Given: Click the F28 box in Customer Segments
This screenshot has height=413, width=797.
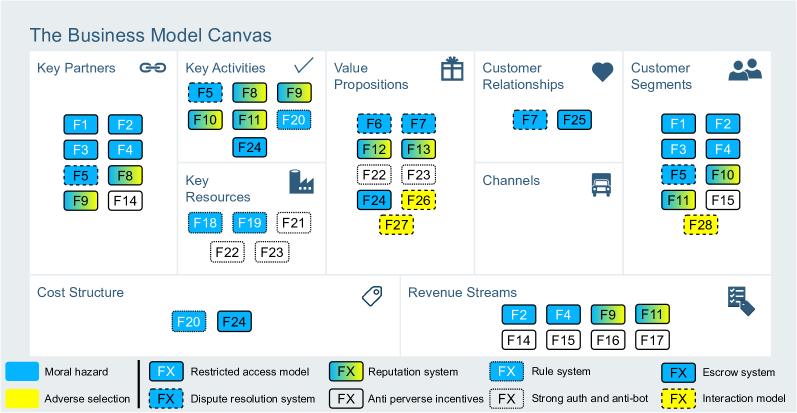Looking at the screenshot, I should [x=700, y=225].
